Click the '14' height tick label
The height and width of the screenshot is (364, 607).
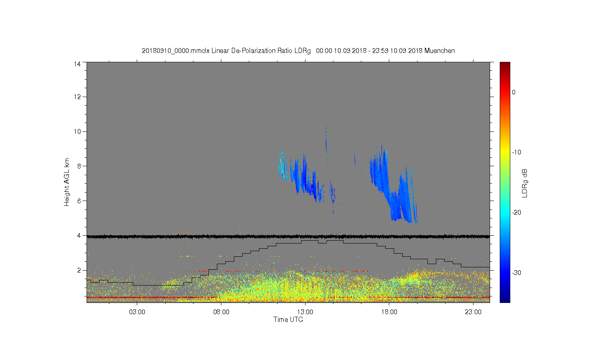click(x=77, y=64)
